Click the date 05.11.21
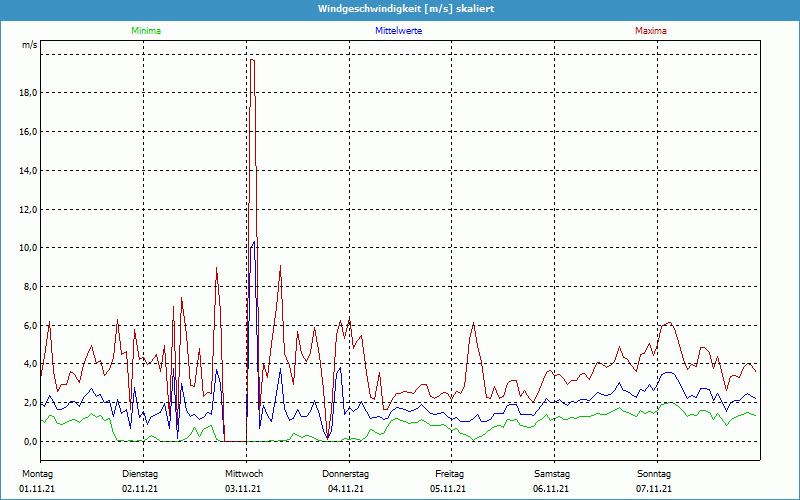 (448, 489)
